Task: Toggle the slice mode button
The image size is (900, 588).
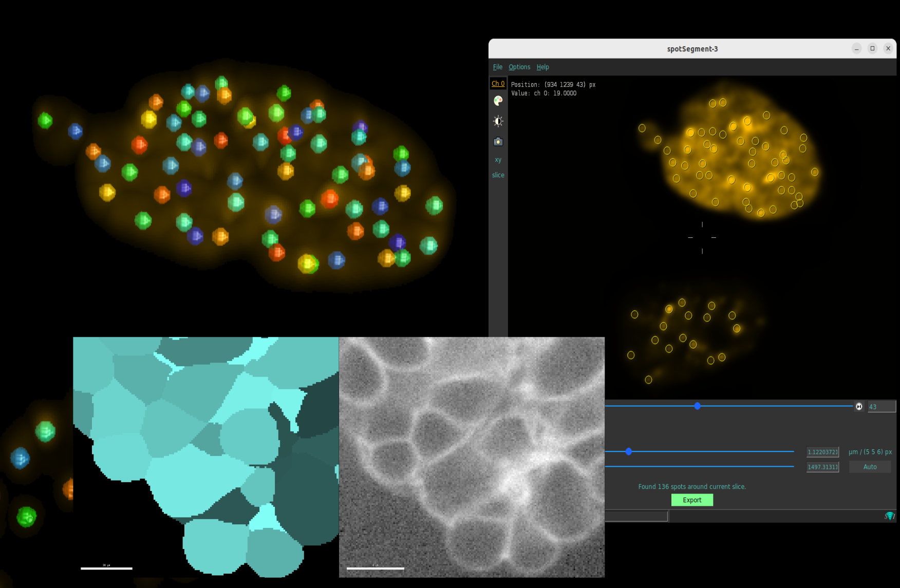Action: 498,175
